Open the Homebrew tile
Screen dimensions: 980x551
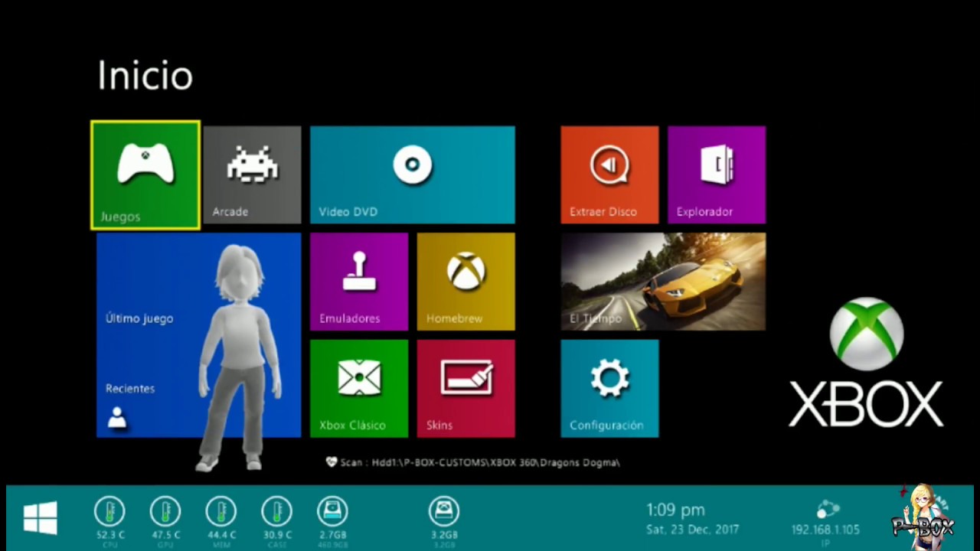(x=466, y=282)
